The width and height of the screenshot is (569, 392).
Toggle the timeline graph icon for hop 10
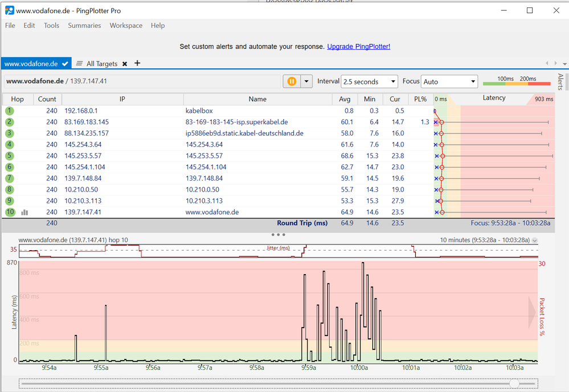coord(24,213)
